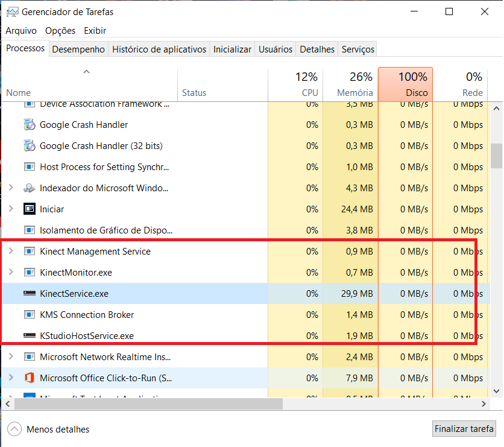Expand the Kinect Management Service group
This screenshot has width=504, height=447.
(11, 251)
